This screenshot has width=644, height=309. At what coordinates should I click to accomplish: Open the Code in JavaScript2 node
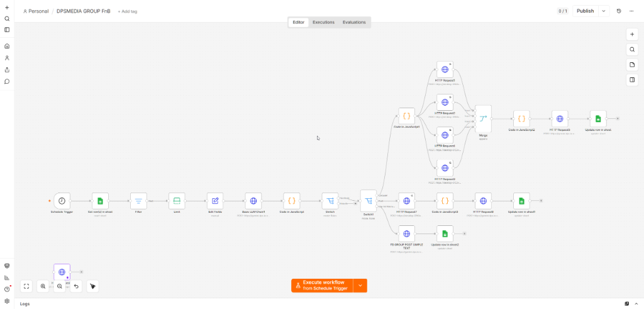521,119
